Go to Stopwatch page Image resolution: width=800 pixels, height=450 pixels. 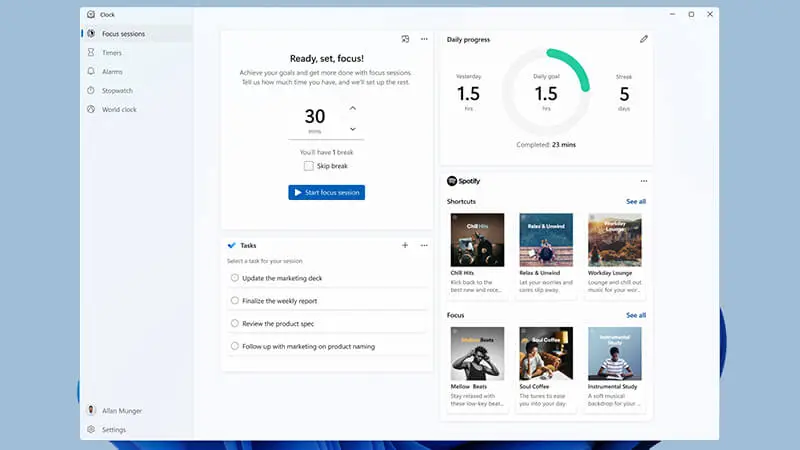click(117, 90)
